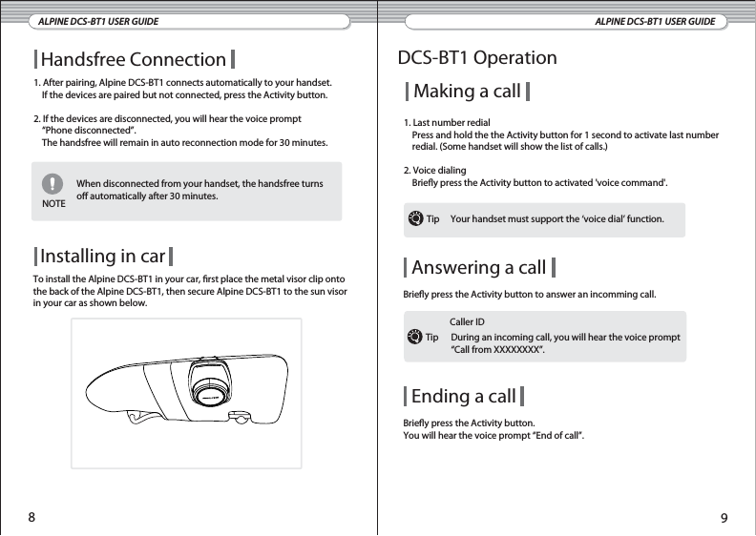Click the 'NOTE' label under exclamation icon
756x536 pixels.
[x=53, y=204]
